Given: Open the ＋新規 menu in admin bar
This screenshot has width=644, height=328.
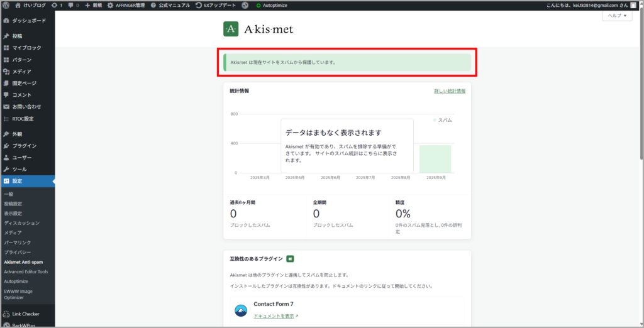Looking at the screenshot, I should click(x=93, y=5).
